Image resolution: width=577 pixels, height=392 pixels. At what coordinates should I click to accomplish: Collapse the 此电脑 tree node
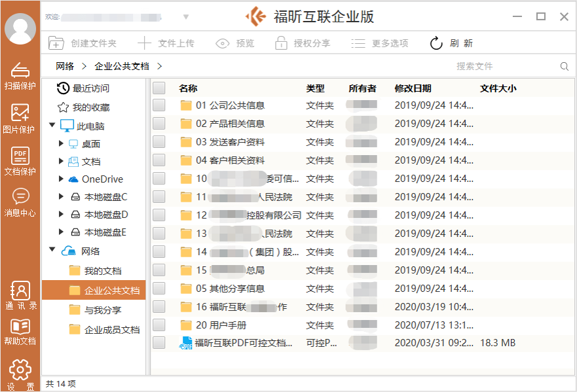click(52, 125)
